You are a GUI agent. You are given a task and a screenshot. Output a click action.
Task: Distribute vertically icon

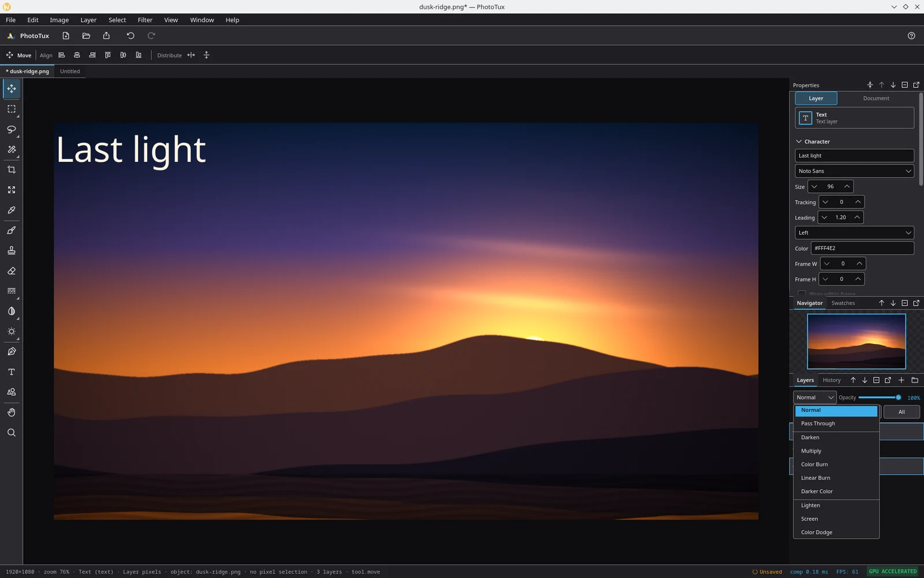pos(206,55)
